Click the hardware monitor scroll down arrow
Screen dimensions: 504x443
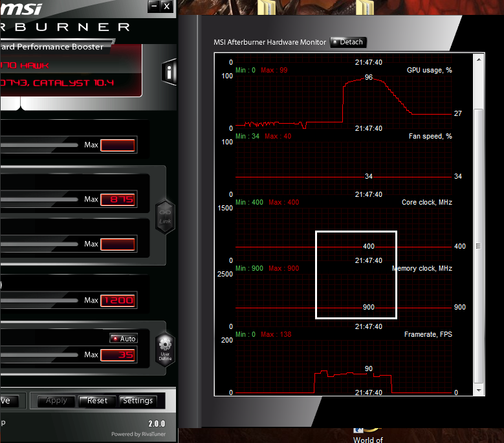(x=479, y=391)
